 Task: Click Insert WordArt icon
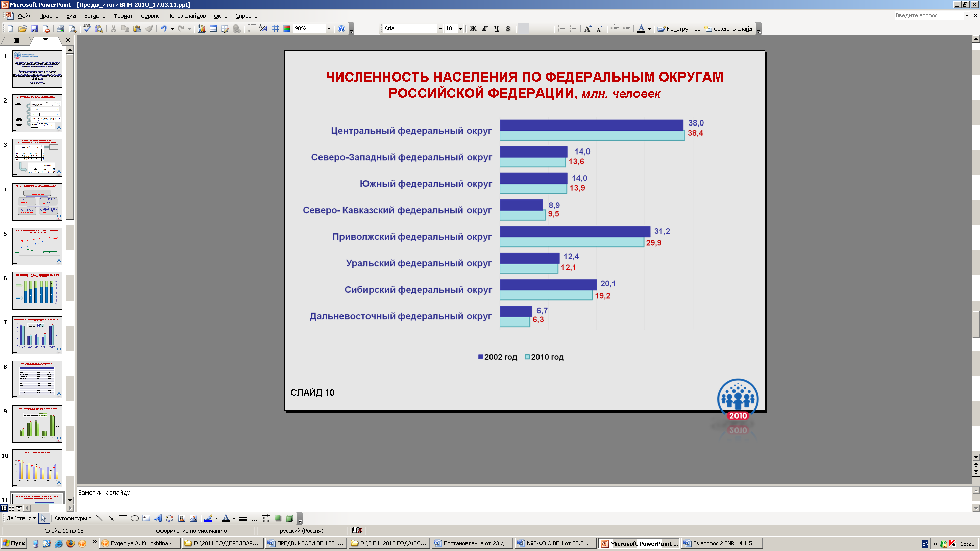(x=158, y=518)
